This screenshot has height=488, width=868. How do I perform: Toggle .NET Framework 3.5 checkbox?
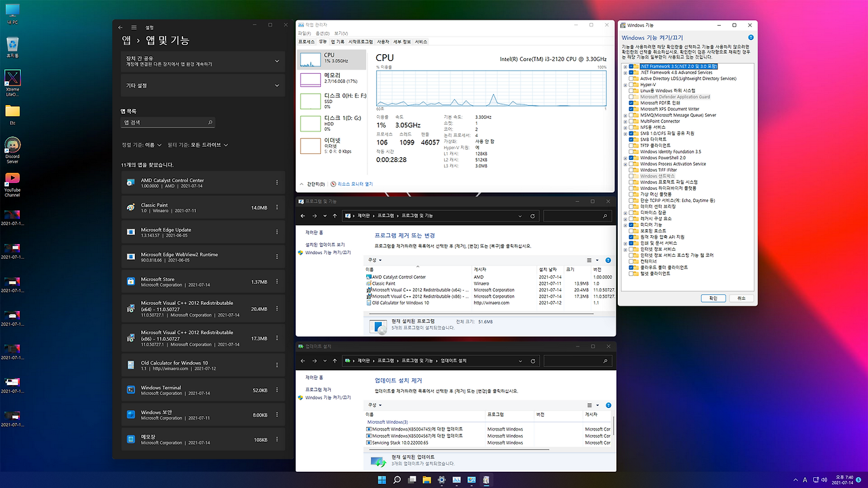pyautogui.click(x=631, y=66)
